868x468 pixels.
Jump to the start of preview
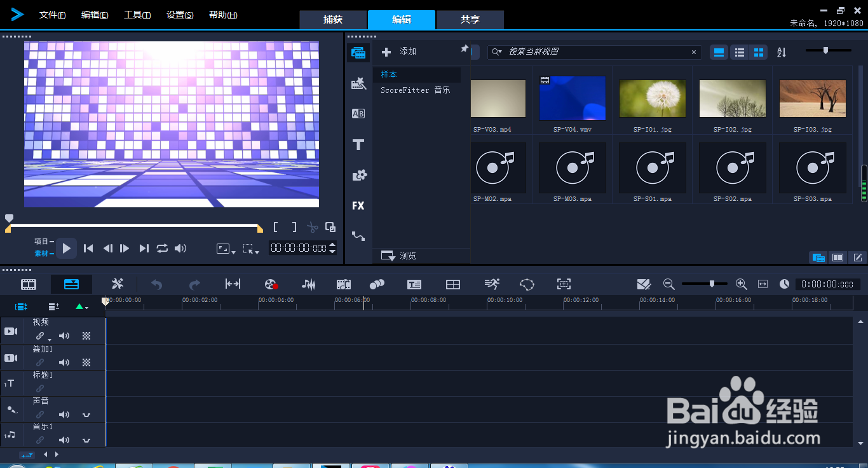point(88,249)
